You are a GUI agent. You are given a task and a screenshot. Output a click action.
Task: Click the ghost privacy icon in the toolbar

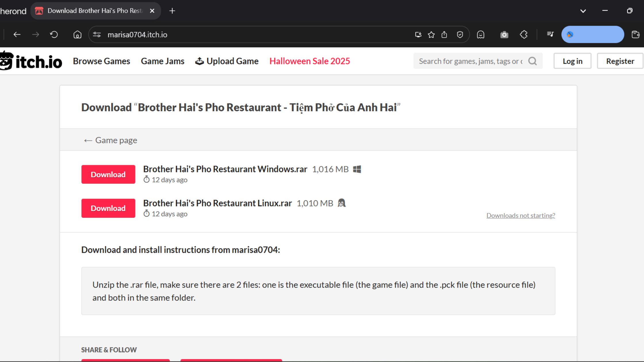coord(481,34)
